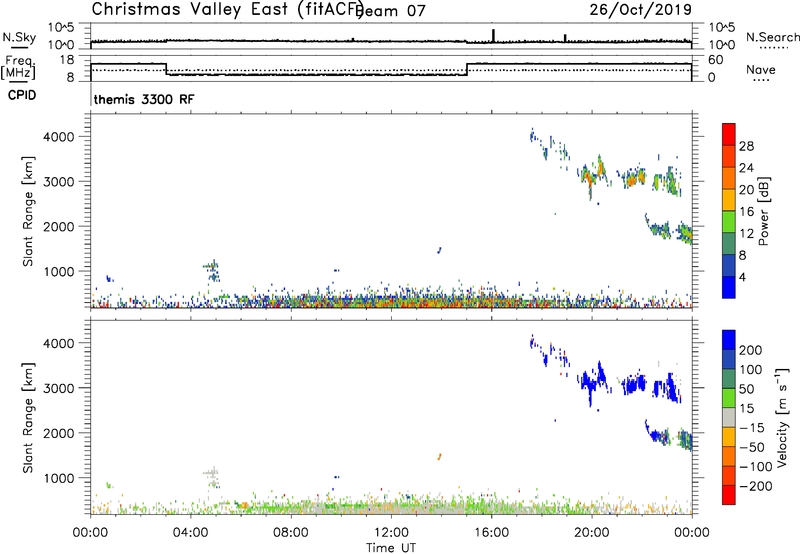
Task: Pick the yellow Power segment between 16 and 20
Action: click(x=729, y=199)
